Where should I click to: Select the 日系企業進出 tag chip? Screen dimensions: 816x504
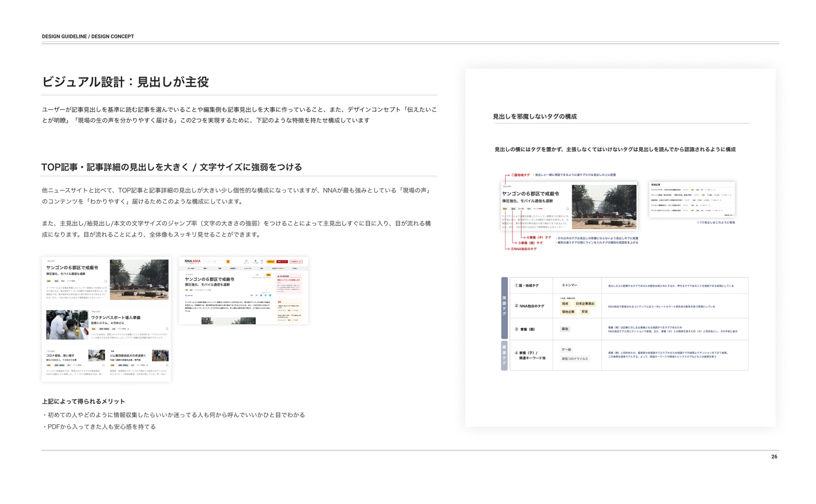coord(585,304)
